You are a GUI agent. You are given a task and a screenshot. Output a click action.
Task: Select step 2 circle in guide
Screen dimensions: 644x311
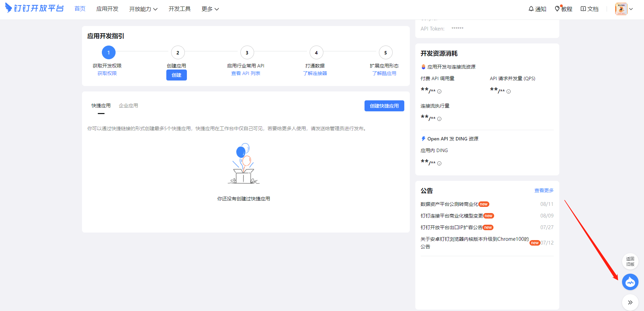(178, 52)
